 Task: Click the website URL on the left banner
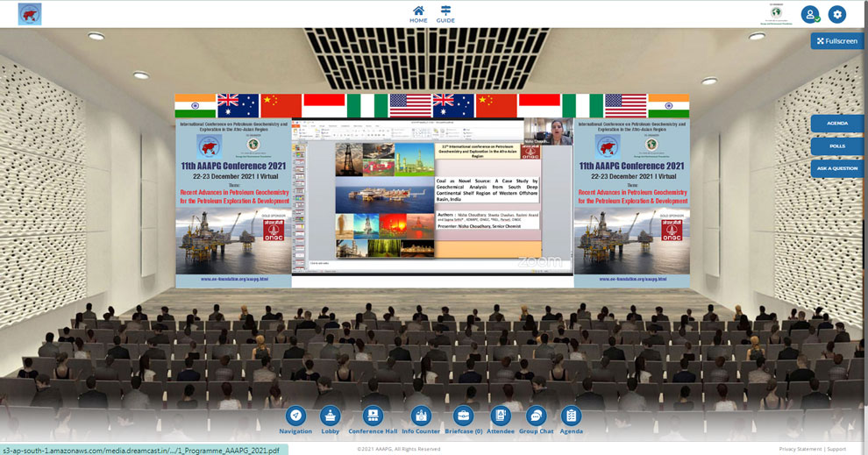pos(234,279)
